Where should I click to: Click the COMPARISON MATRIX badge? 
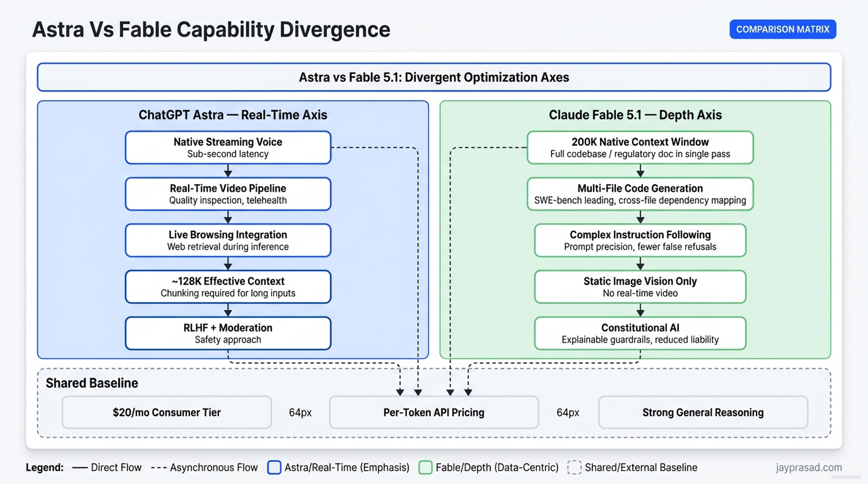point(782,29)
